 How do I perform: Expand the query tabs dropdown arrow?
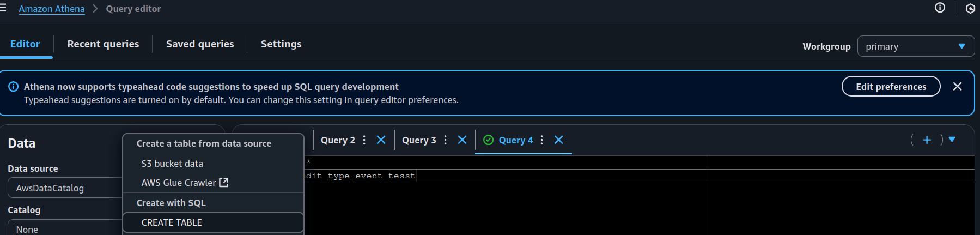pos(952,140)
